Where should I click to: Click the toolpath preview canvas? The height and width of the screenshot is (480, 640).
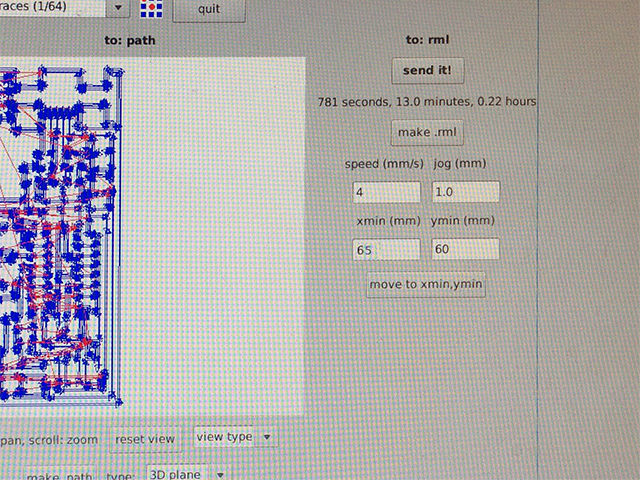click(x=152, y=236)
